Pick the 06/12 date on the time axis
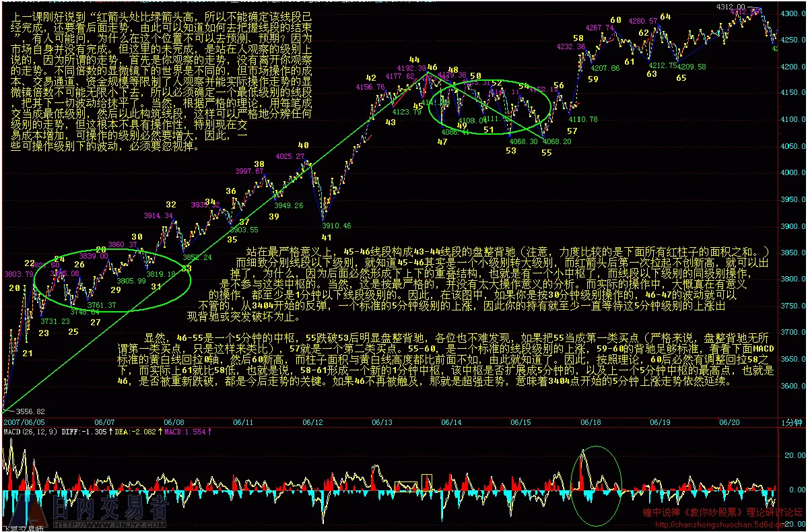This screenshot has width=808, height=532. coord(313,422)
